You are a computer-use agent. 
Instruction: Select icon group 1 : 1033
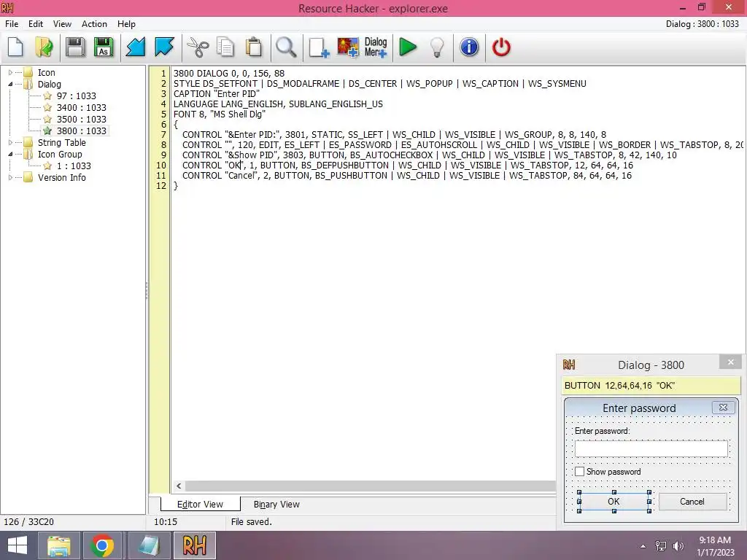pyautogui.click(x=74, y=166)
